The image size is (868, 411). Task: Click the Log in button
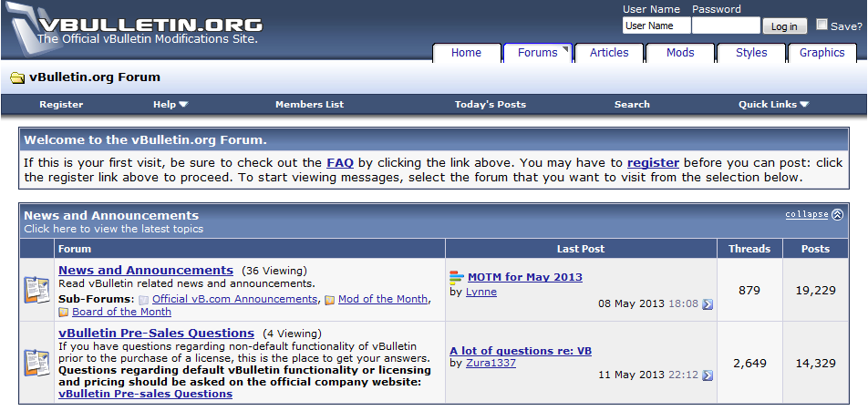(x=784, y=26)
